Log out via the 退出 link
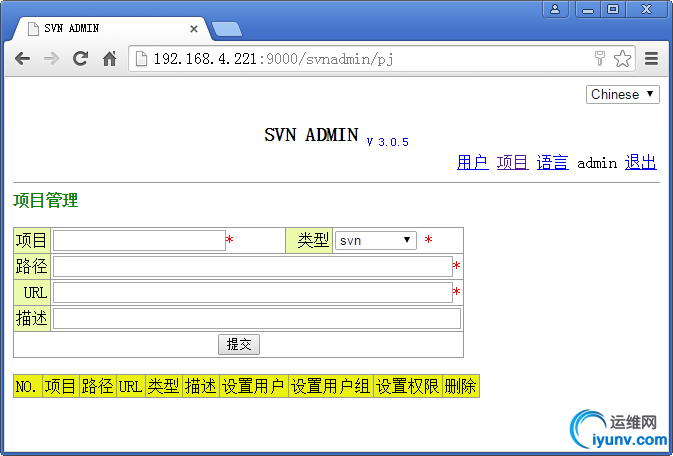The width and height of the screenshot is (673, 456). point(640,162)
